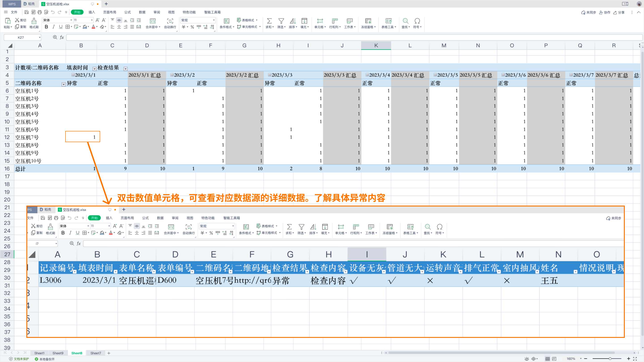Click the Merge and Center (合并居中) icon
This screenshot has height=362, width=644.
click(153, 21)
